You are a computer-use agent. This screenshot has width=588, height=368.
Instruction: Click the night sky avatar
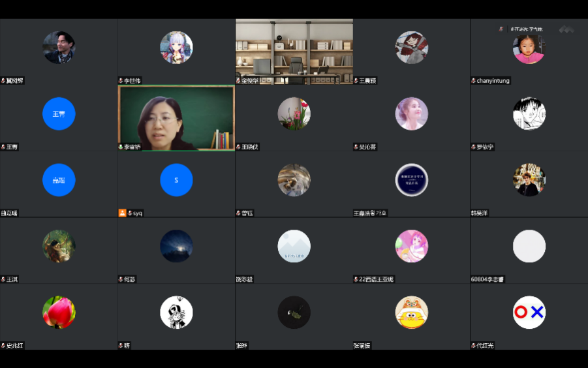pos(176,246)
